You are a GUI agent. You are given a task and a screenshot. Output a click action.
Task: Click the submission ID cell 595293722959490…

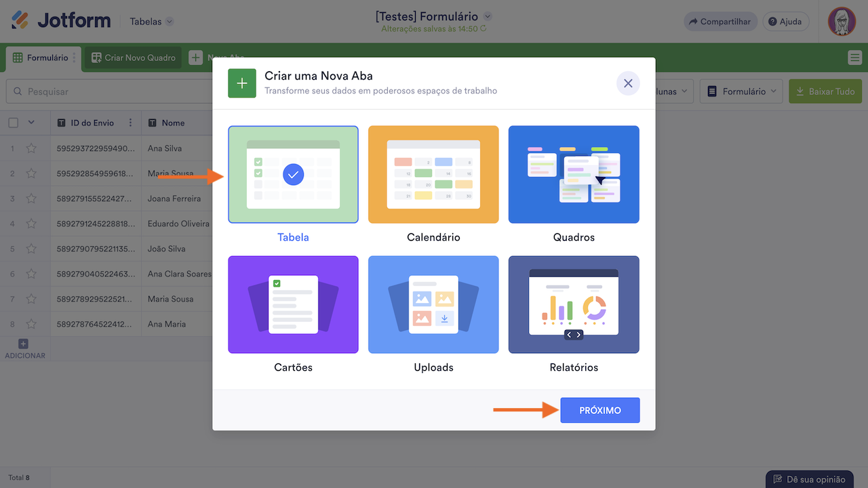pos(96,148)
